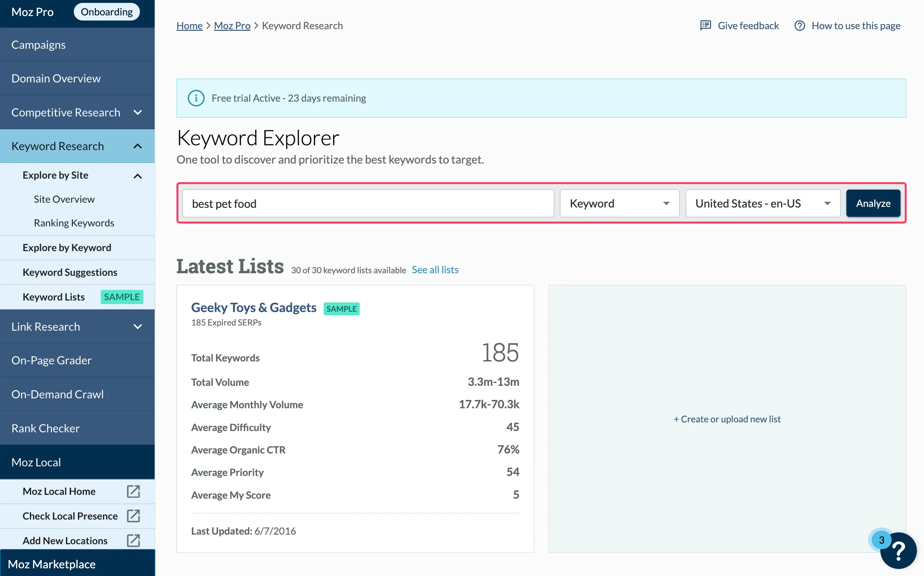Click the Give feedback link text

(749, 26)
